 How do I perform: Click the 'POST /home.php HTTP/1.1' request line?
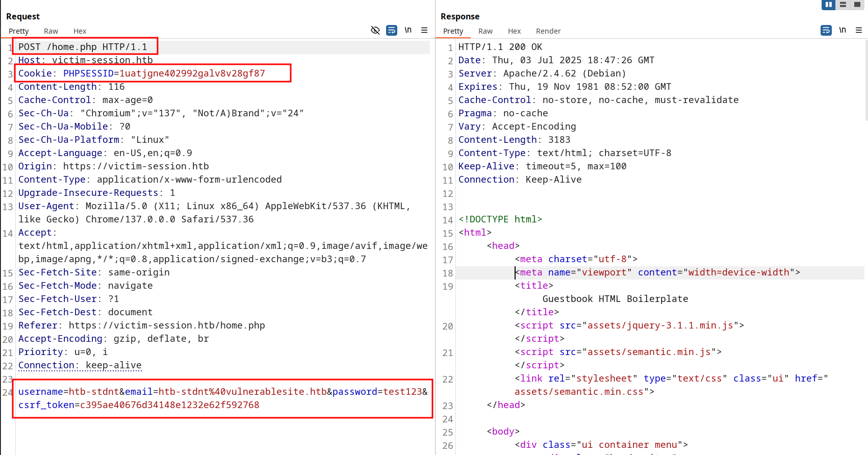[x=83, y=47]
